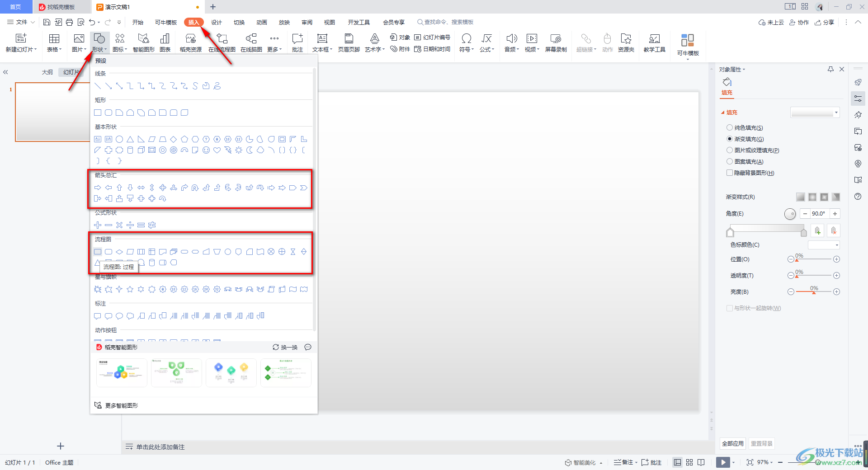This screenshot has height=470, width=868.
Task: Open the 文件 menu dropdown
Action: (x=21, y=22)
